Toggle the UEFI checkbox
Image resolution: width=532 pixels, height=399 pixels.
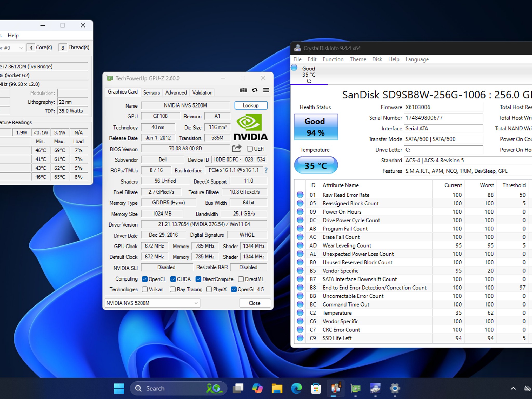[x=250, y=149]
